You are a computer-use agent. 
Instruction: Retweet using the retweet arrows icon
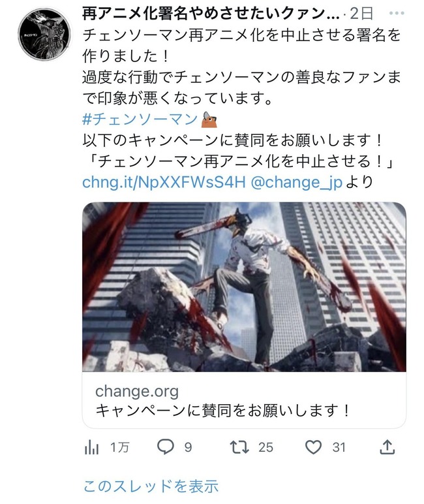[x=239, y=447]
